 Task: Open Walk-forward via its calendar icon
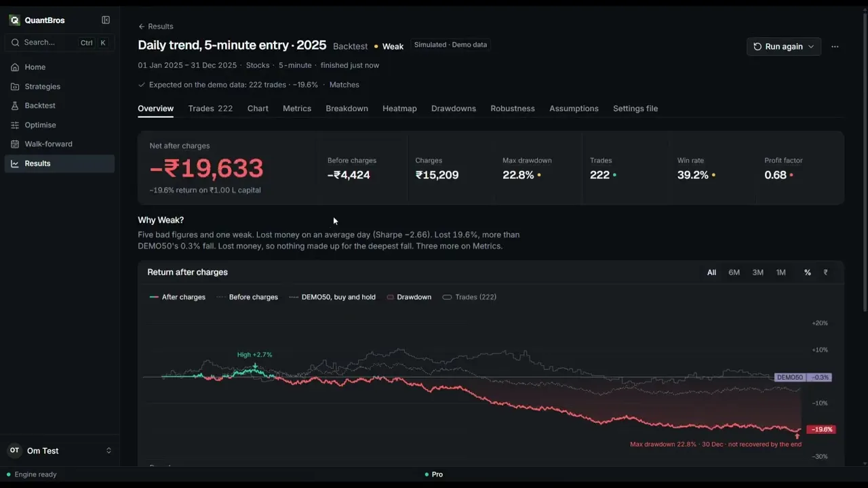pyautogui.click(x=15, y=144)
